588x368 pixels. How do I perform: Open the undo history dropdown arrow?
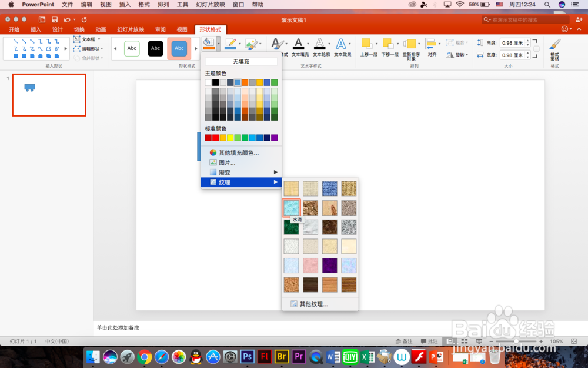74,19
